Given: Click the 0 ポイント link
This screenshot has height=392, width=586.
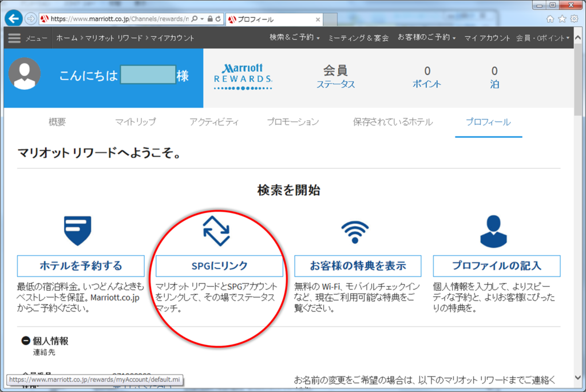Looking at the screenshot, I should [427, 77].
